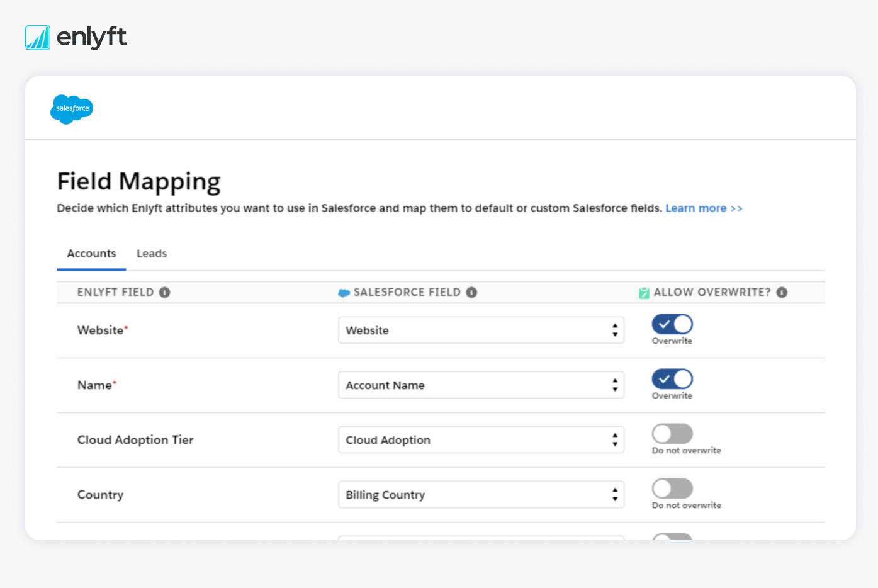Disable overwrite toggle for Website field
Viewport: 878px width, 588px height.
coord(672,324)
